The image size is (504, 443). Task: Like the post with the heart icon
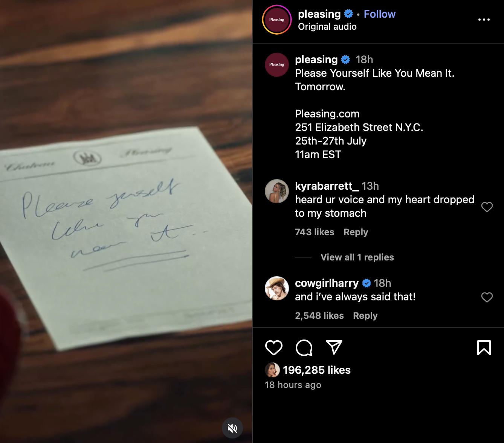[274, 348]
